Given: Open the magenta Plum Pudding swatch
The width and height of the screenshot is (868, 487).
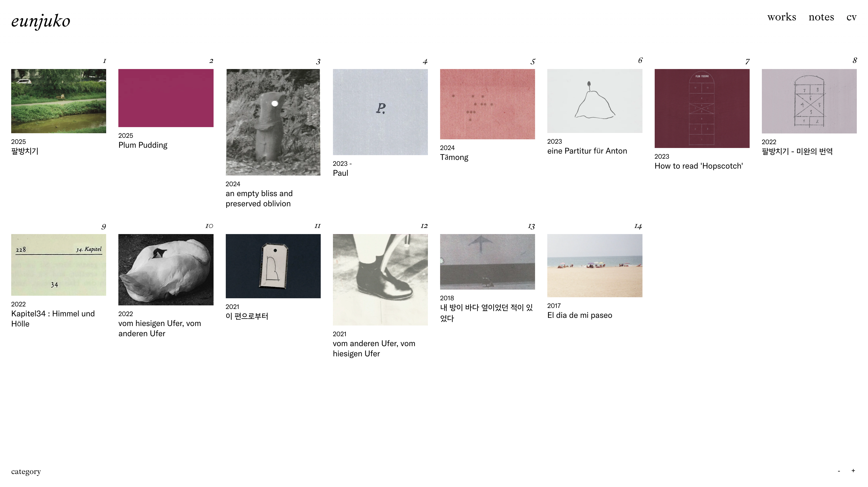Looking at the screenshot, I should click(x=166, y=98).
